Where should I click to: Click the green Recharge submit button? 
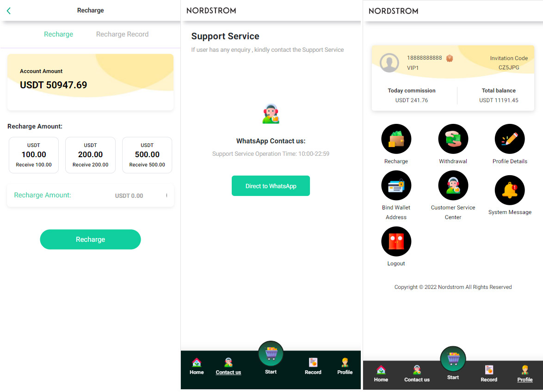click(90, 239)
